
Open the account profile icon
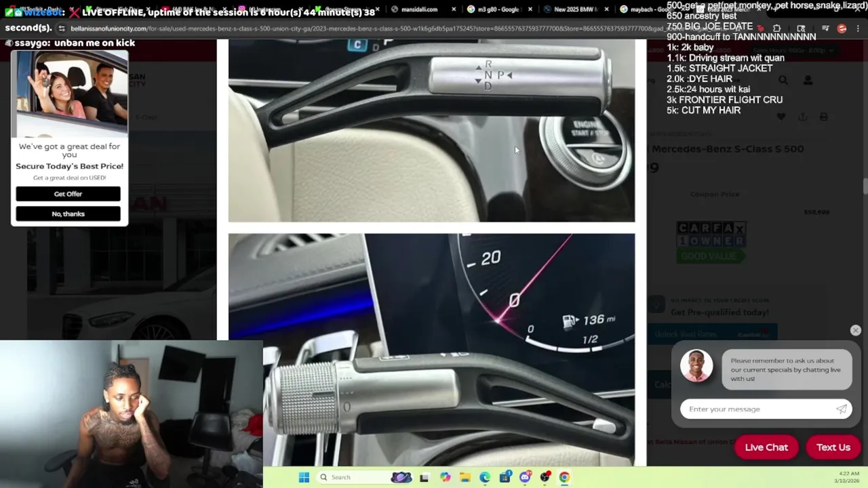[x=808, y=80]
